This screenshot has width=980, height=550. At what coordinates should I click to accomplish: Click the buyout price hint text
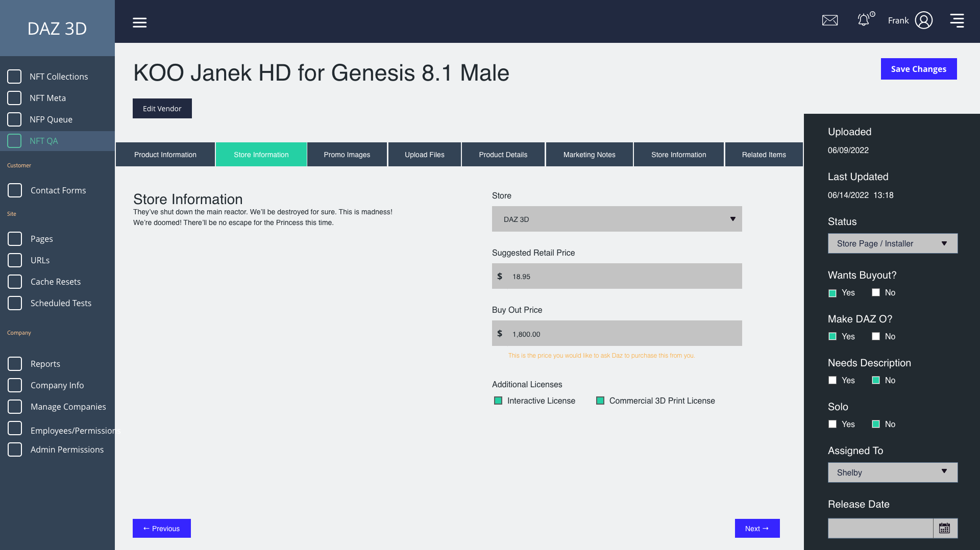point(601,356)
